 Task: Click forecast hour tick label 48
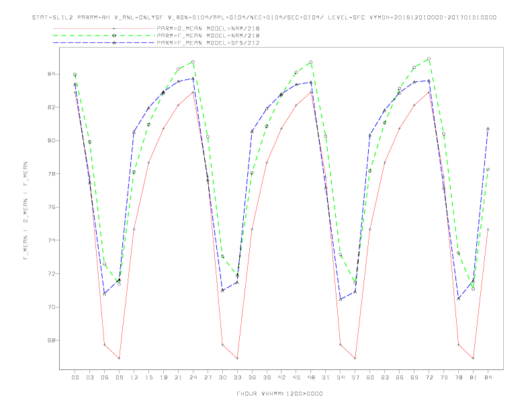pos(311,377)
